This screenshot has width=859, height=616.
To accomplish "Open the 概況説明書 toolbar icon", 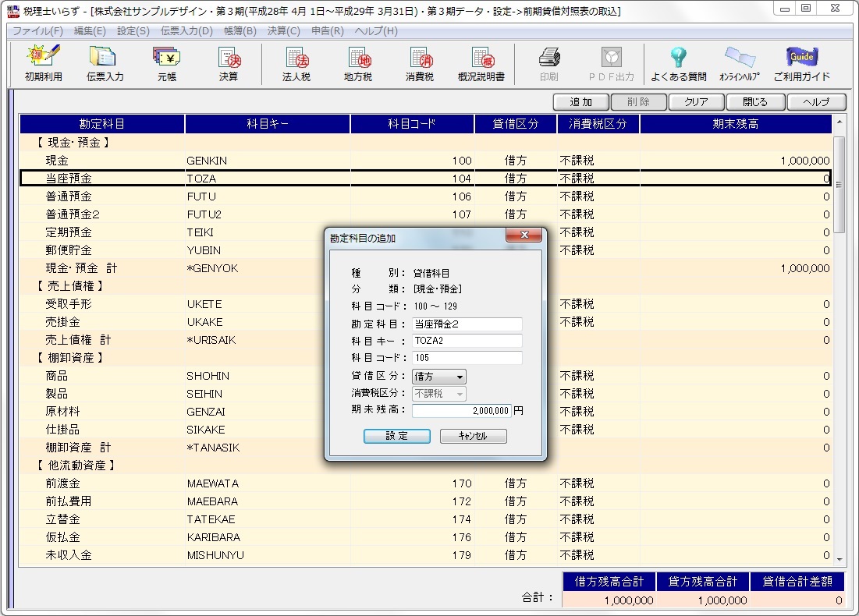I will pos(481,64).
